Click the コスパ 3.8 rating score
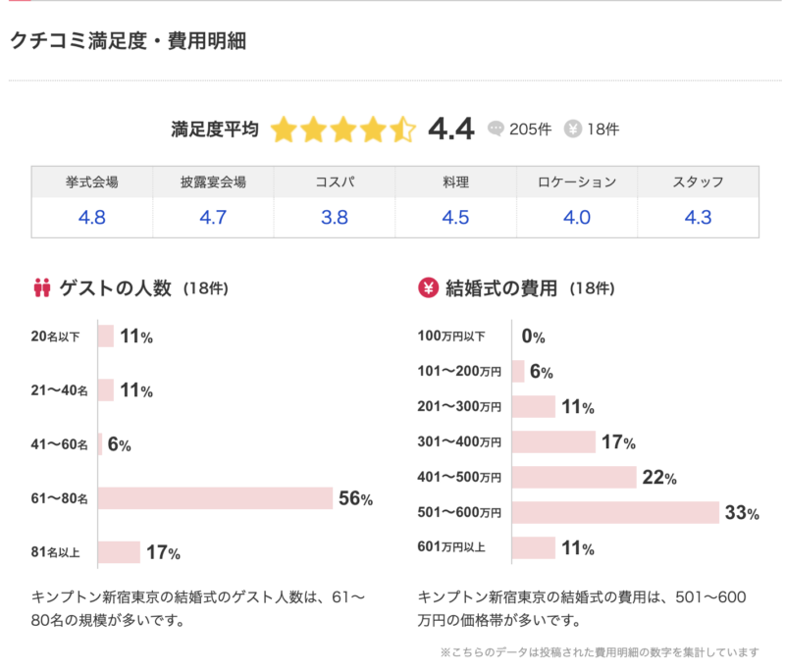This screenshot has height=672, width=785. click(x=335, y=218)
